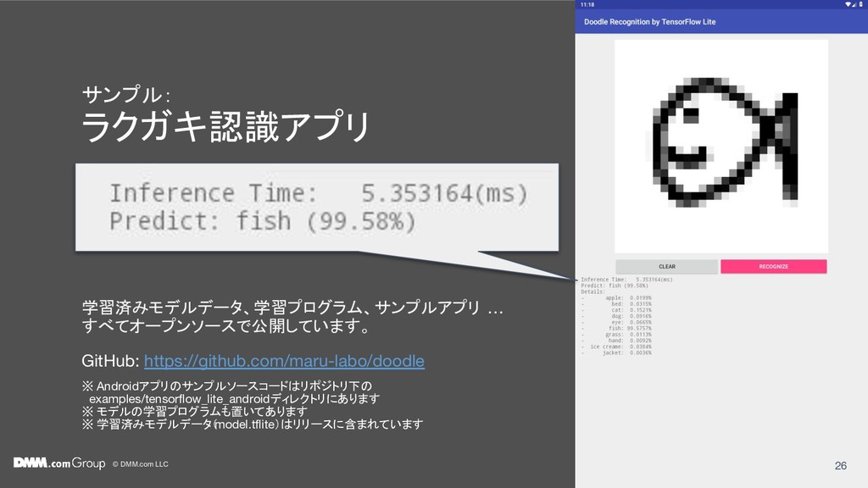This screenshot has width=868, height=488.
Task: Click the Wi-Fi status icon
Action: pyautogui.click(x=848, y=4)
